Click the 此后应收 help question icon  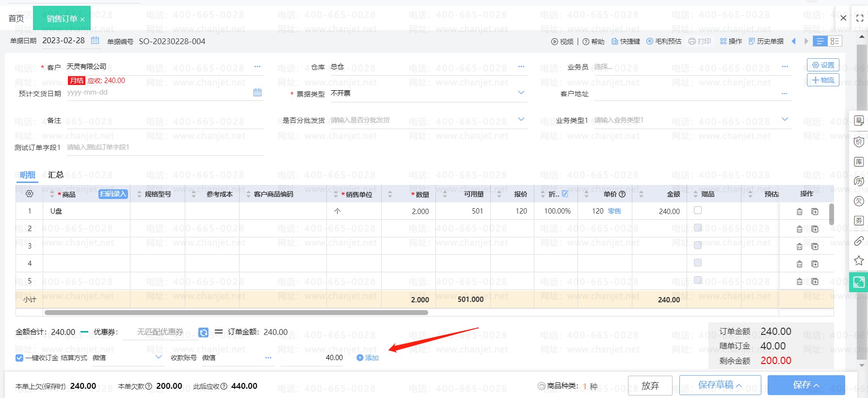[x=224, y=386]
